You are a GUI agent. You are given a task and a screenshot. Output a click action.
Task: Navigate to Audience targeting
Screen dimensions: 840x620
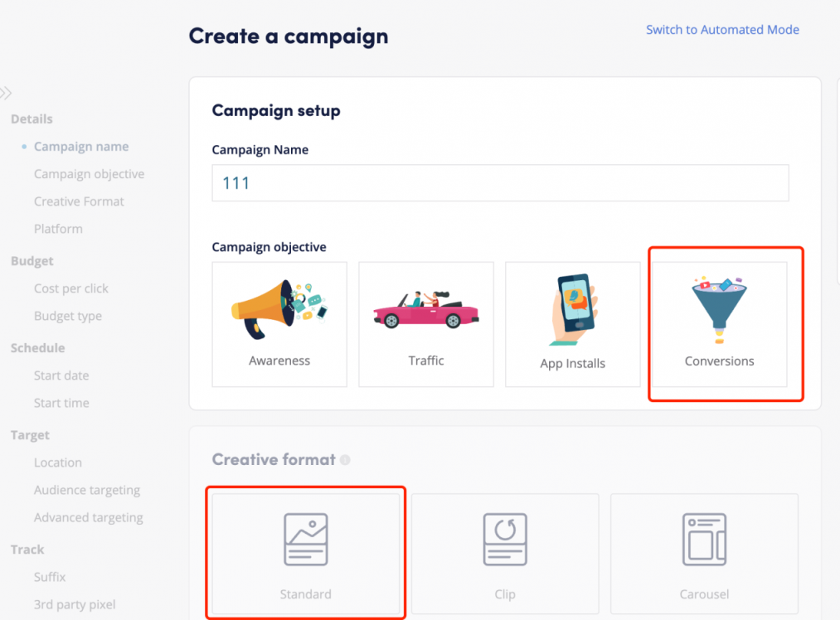[x=87, y=490]
